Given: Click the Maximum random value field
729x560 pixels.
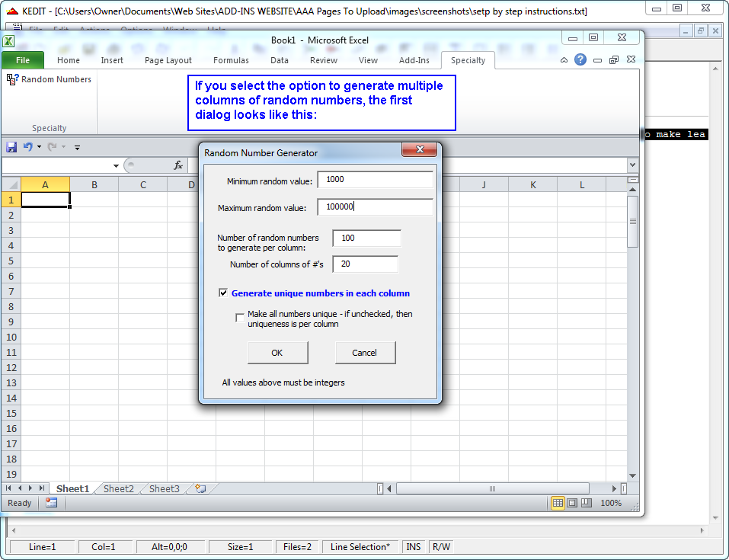Looking at the screenshot, I should [375, 207].
